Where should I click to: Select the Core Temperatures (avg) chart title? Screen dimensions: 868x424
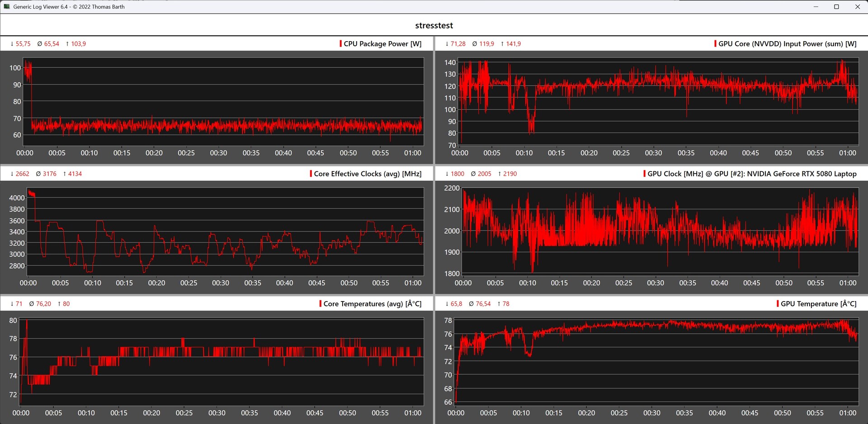pyautogui.click(x=372, y=304)
